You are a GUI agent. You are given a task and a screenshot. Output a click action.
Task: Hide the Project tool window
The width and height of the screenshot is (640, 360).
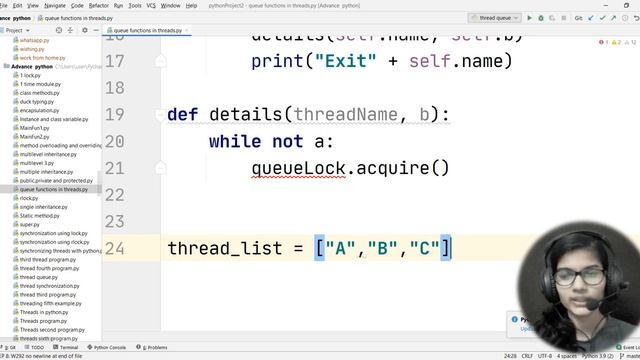[x=96, y=30]
